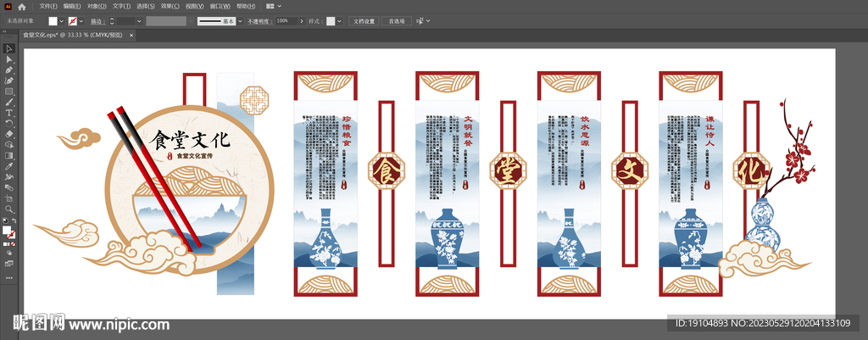Open the workspace layout switcher icon
This screenshot has height=340, width=868.
pyautogui.click(x=270, y=6)
